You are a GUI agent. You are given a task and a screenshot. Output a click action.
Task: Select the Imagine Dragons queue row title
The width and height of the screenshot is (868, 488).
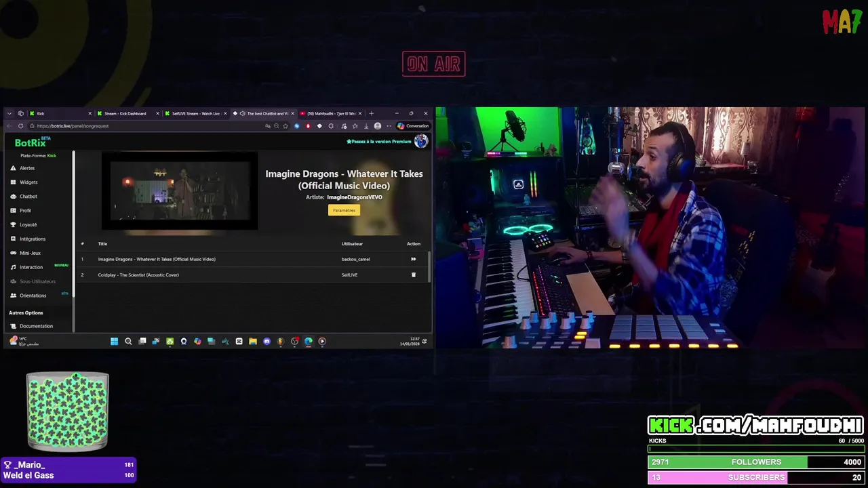[157, 259]
